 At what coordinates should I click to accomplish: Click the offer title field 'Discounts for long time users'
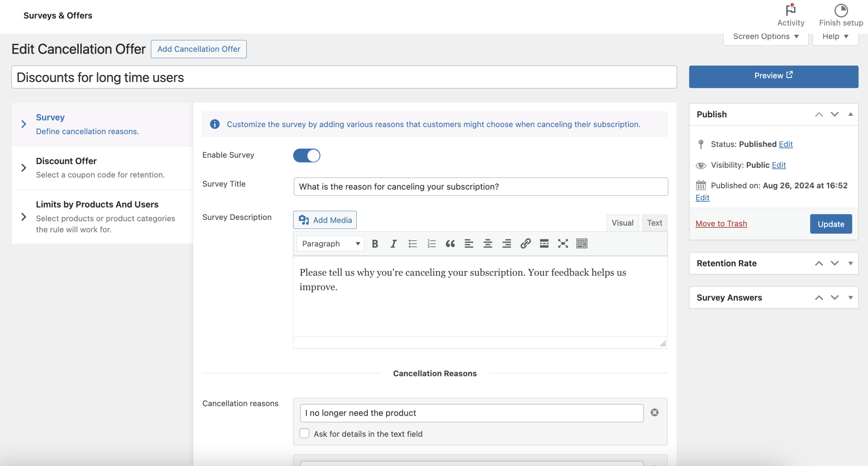pos(344,77)
